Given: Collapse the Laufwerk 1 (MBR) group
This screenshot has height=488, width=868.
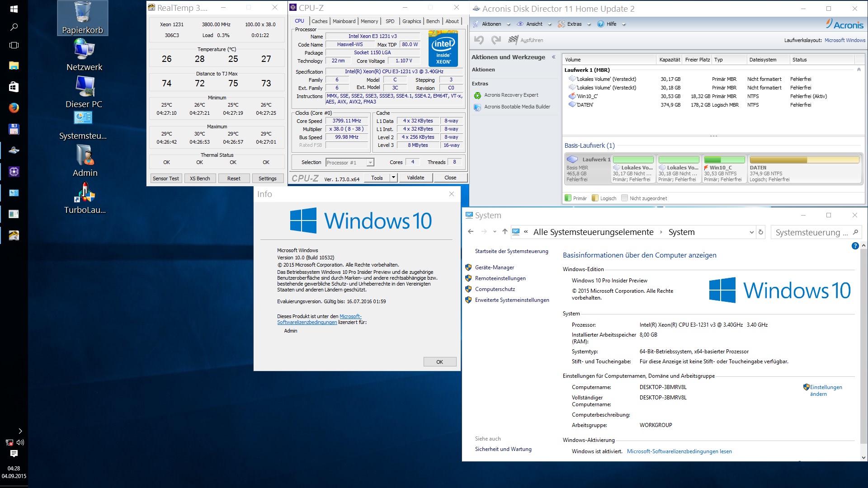Looking at the screenshot, I should tap(859, 70).
